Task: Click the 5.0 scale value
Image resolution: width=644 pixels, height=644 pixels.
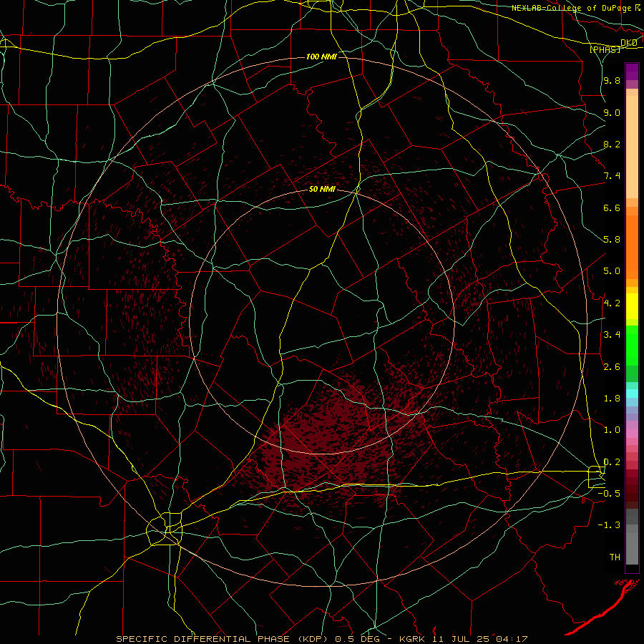Action: tap(612, 271)
